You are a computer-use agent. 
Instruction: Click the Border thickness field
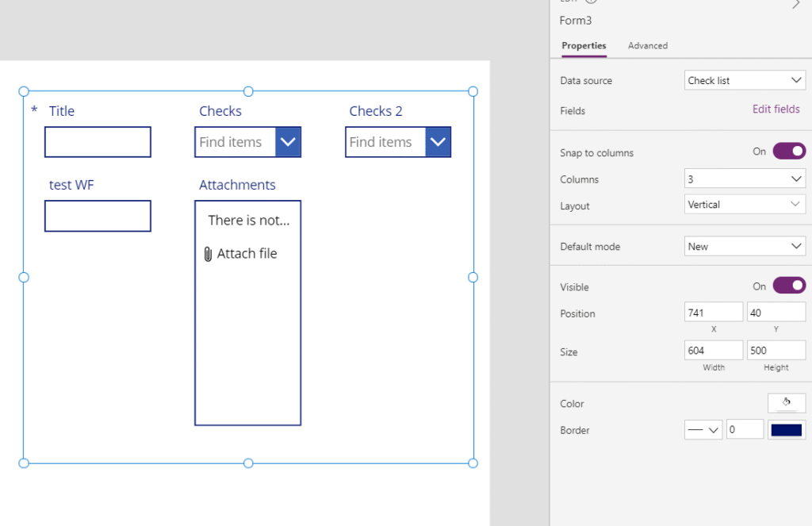745,430
